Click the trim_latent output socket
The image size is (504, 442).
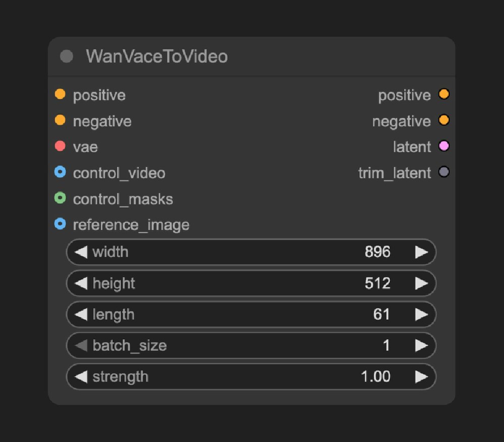tap(444, 172)
